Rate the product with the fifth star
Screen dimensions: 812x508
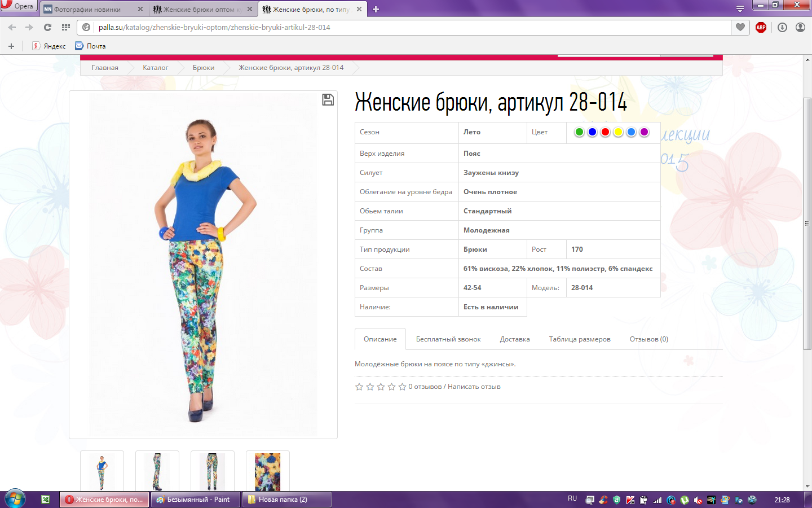coord(402,387)
